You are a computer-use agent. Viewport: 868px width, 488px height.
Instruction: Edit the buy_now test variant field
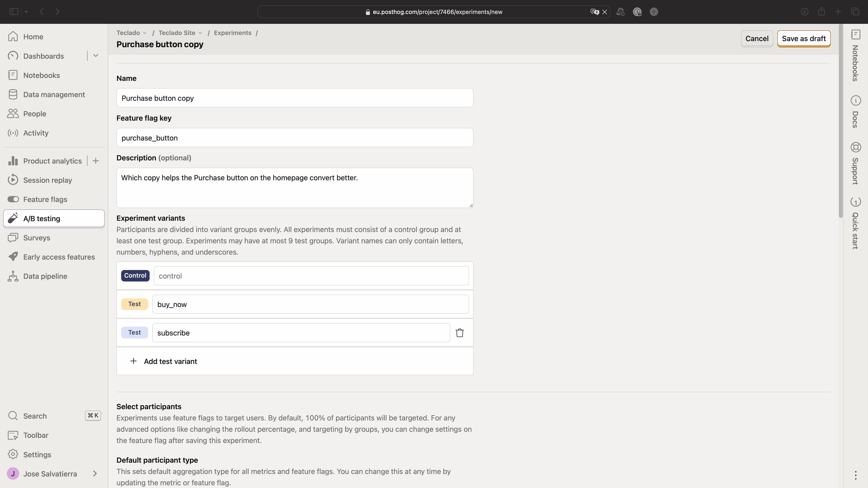coord(310,304)
